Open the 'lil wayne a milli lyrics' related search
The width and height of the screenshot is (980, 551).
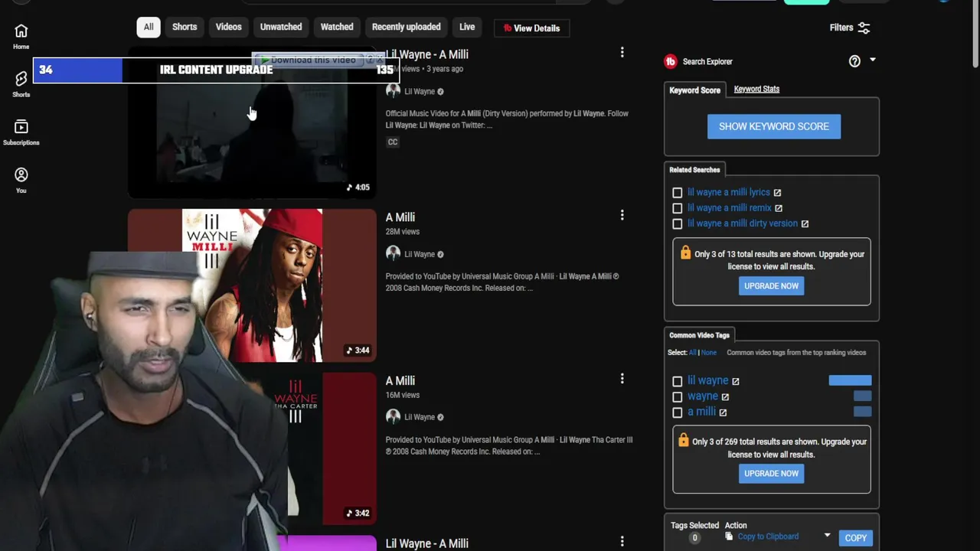(729, 193)
